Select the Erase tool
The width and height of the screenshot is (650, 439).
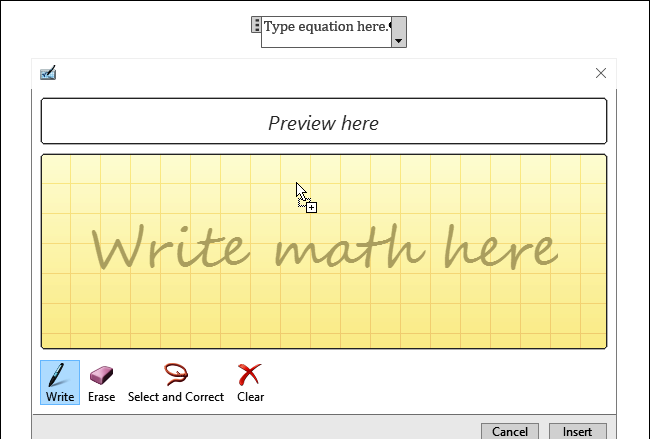point(101,382)
